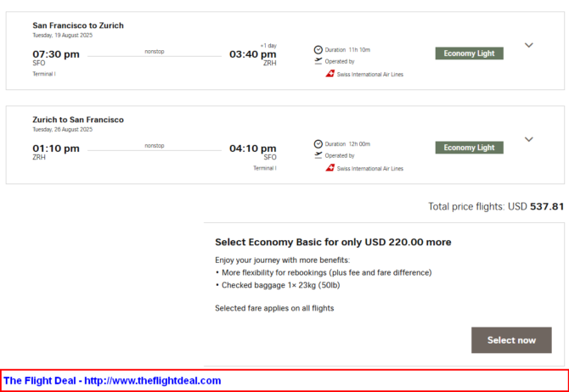
Task: Click Selected fare applies on all flights
Action: tap(274, 308)
